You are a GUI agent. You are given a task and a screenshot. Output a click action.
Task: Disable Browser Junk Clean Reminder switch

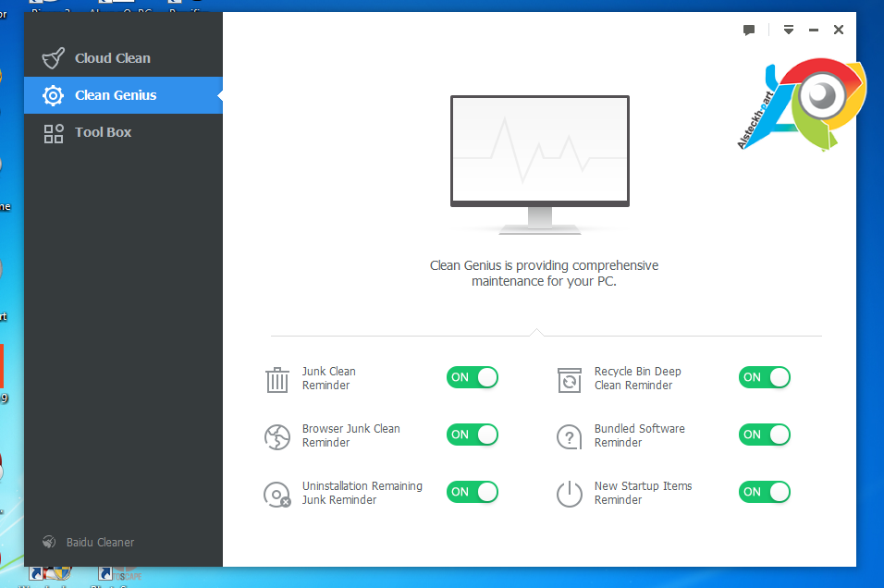click(x=473, y=435)
